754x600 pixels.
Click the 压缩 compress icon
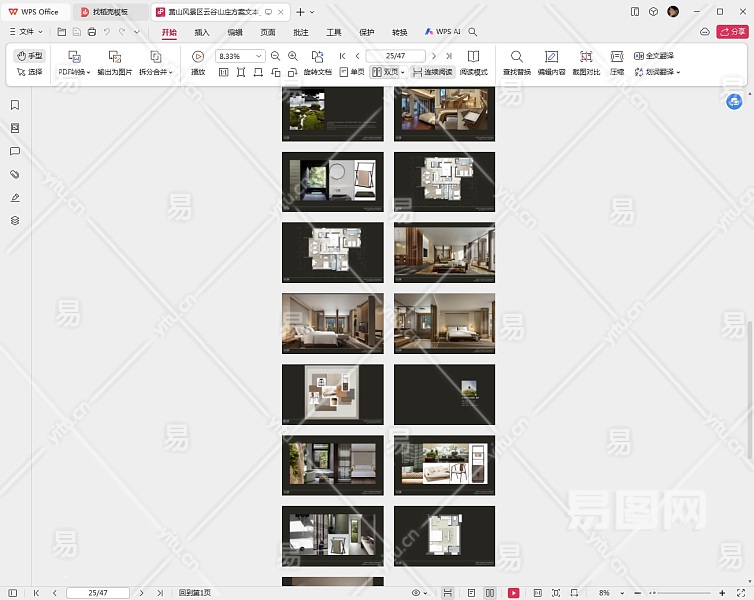(x=617, y=57)
